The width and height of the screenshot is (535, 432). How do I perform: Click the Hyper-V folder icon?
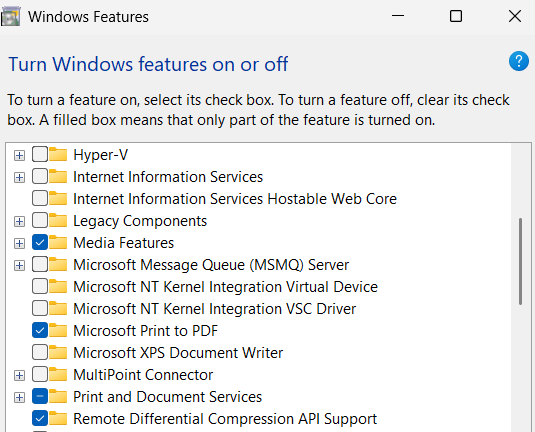[x=58, y=154]
